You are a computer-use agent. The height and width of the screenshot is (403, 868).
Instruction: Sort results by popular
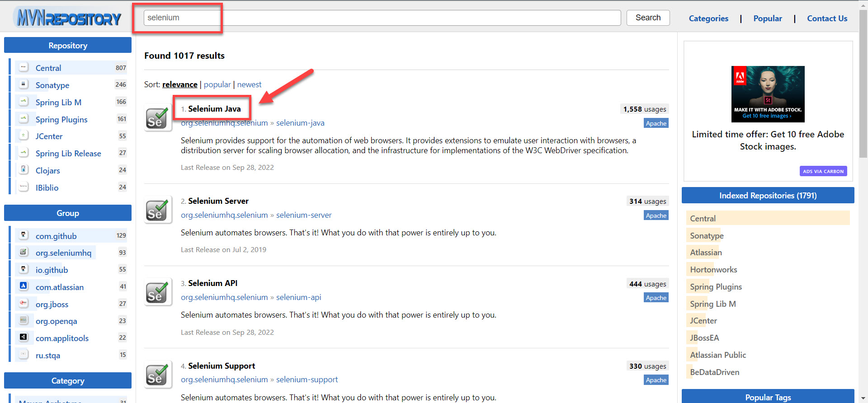tap(217, 84)
